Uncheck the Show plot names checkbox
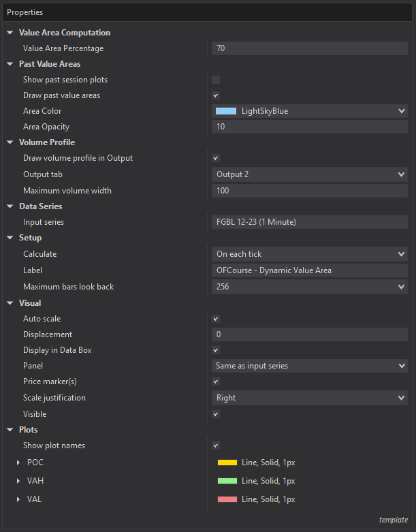The width and height of the screenshot is (416, 532). [216, 445]
